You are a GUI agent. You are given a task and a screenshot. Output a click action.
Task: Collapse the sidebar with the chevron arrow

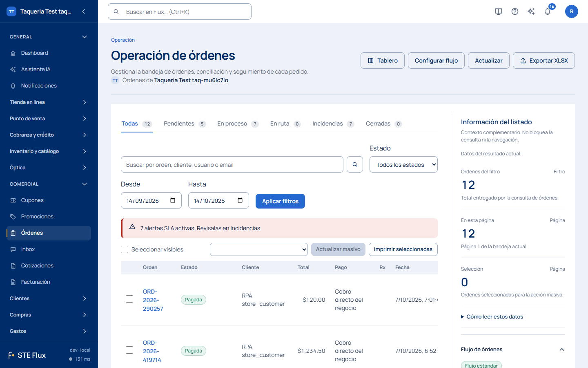click(84, 11)
